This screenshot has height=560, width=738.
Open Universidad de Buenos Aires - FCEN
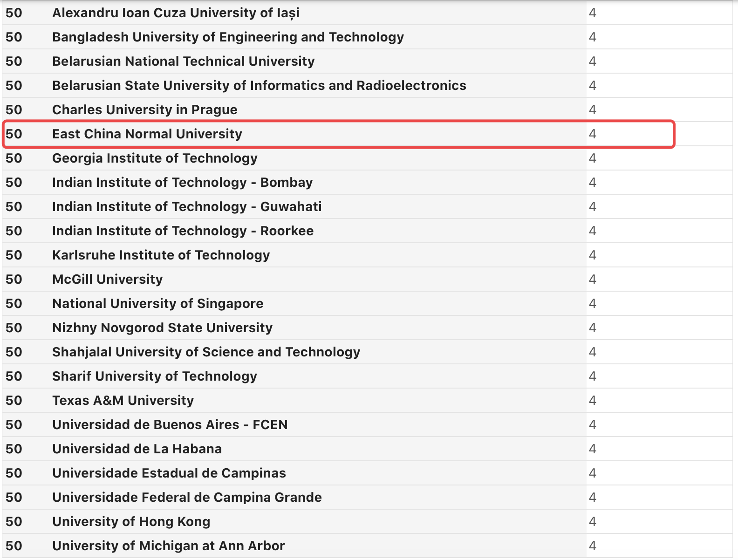pyautogui.click(x=170, y=425)
